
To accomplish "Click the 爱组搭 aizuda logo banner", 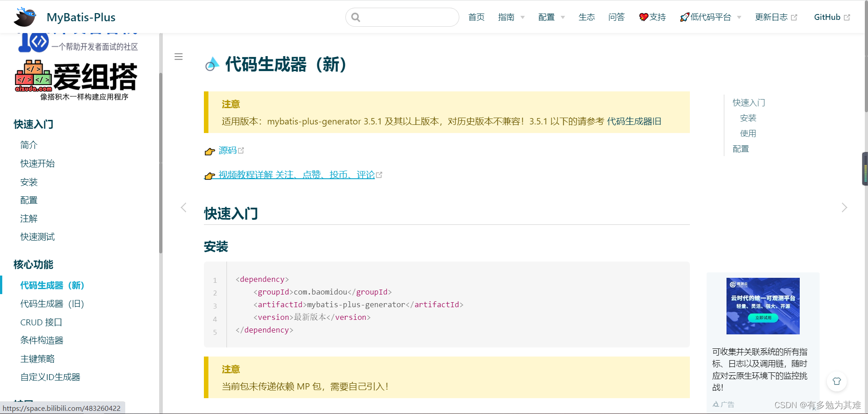I will (76, 80).
